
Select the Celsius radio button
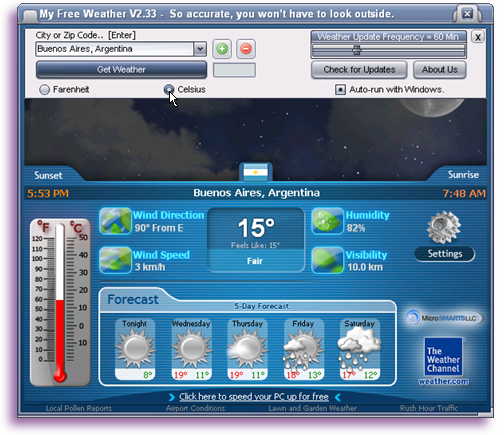[169, 89]
